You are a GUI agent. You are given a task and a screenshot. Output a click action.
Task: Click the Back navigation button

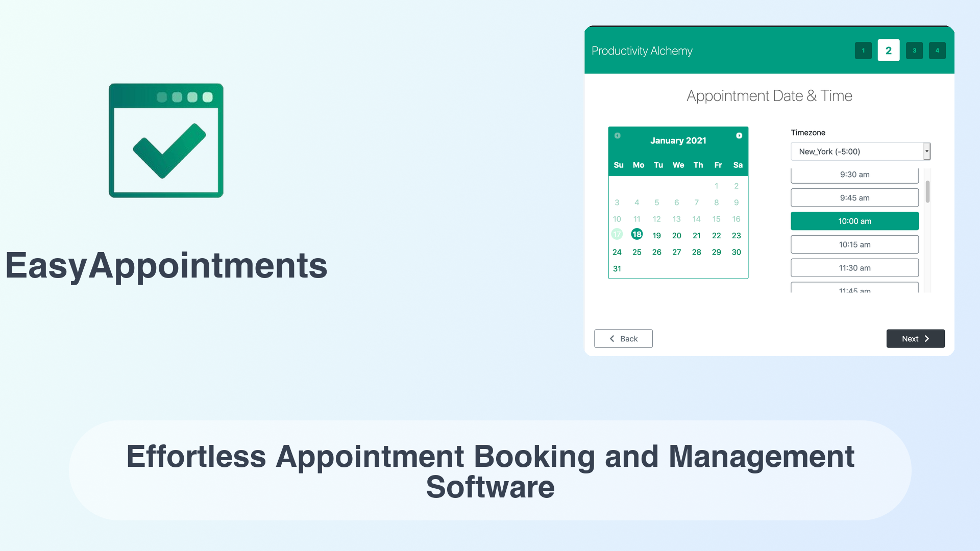[x=623, y=338]
